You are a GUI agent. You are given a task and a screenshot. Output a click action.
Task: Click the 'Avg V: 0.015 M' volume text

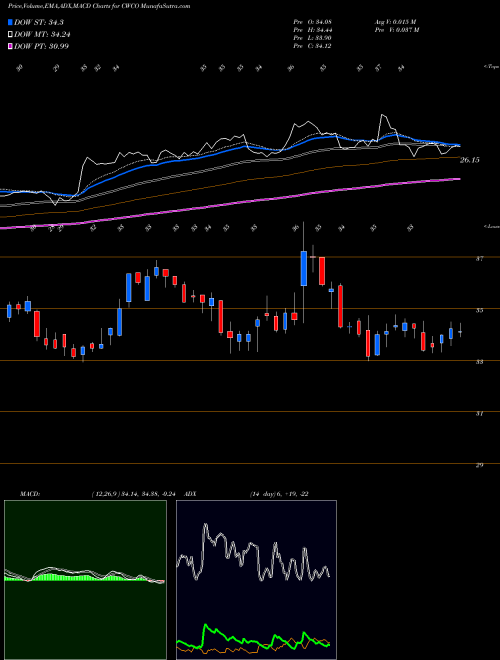[x=395, y=22]
